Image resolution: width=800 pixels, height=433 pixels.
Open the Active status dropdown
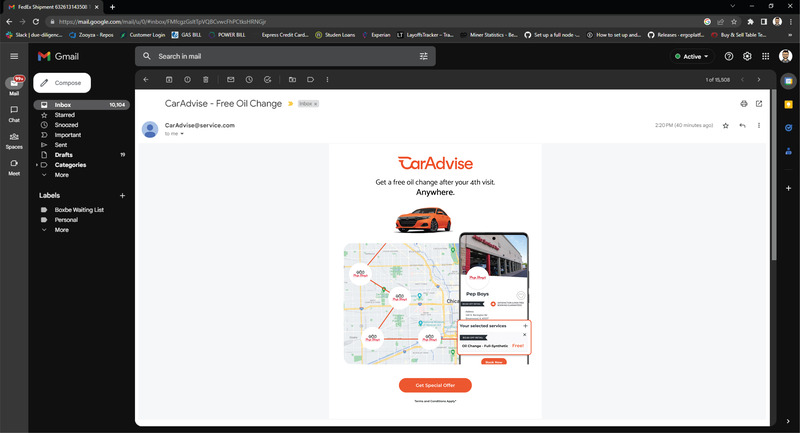[x=692, y=57]
